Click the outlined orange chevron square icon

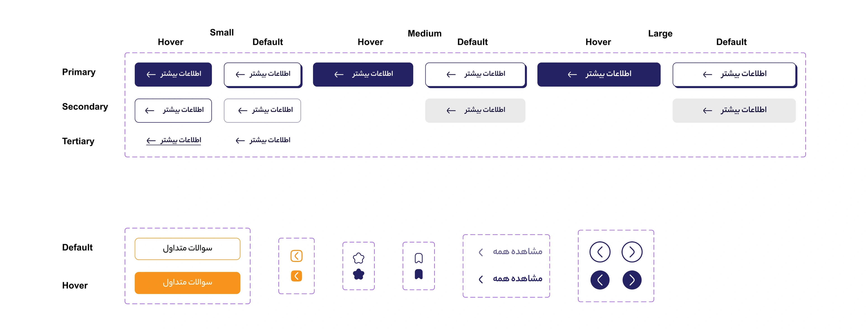297,256
